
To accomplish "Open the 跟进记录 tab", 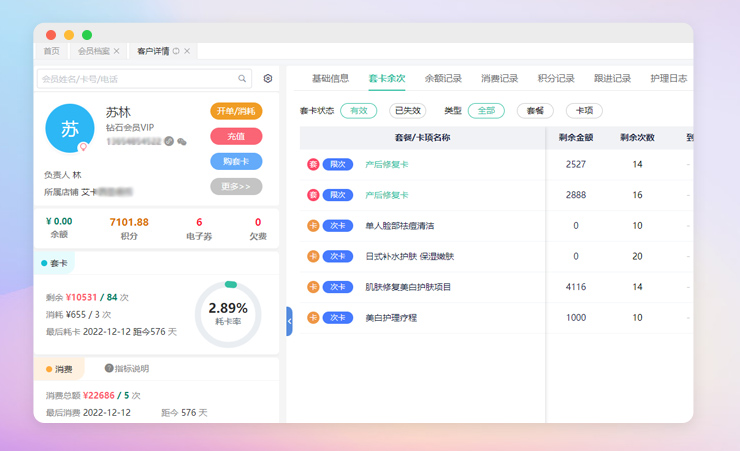I will (x=612, y=78).
